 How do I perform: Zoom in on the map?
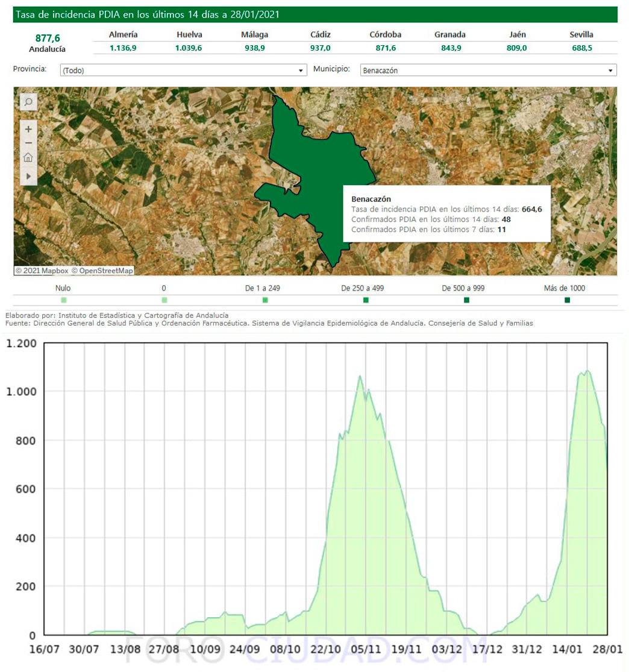pyautogui.click(x=28, y=129)
